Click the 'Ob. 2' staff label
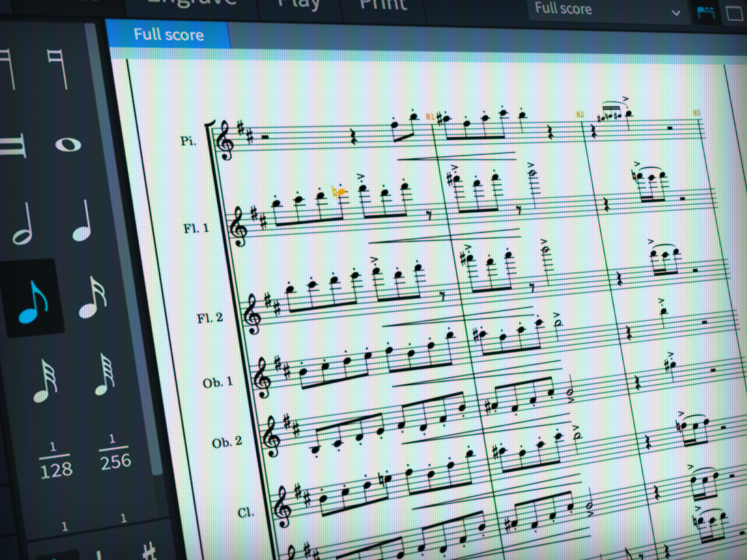Screen dimensions: 747x560 pyautogui.click(x=227, y=443)
